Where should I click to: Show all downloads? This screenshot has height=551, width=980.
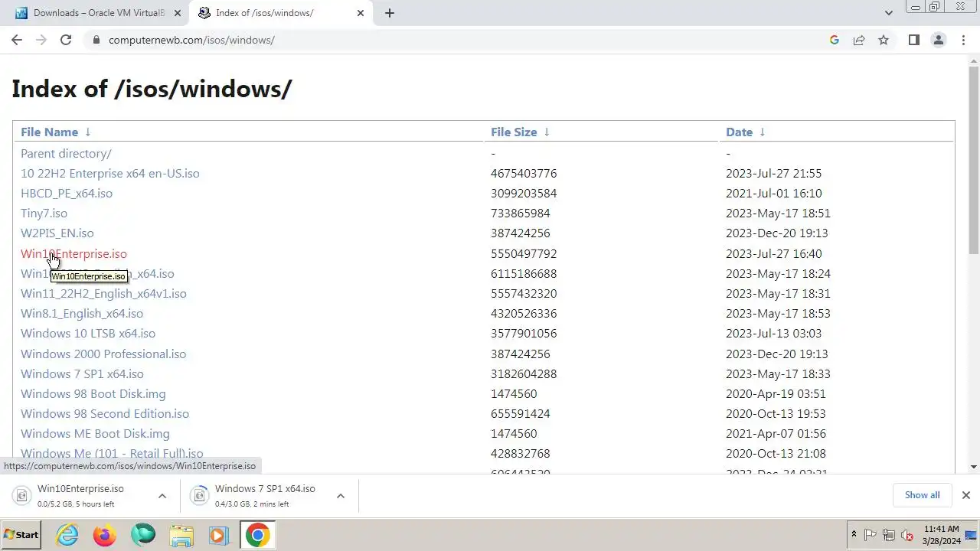pyautogui.click(x=922, y=495)
